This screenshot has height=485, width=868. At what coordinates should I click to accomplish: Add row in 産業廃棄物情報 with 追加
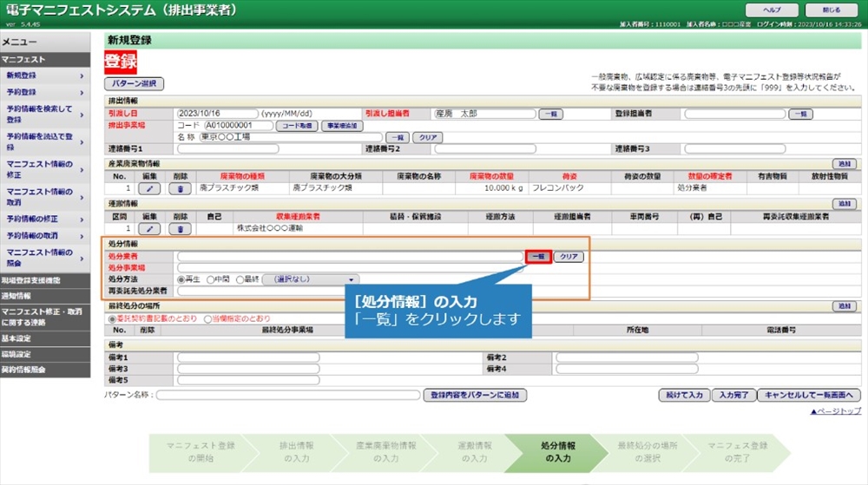[x=845, y=164]
